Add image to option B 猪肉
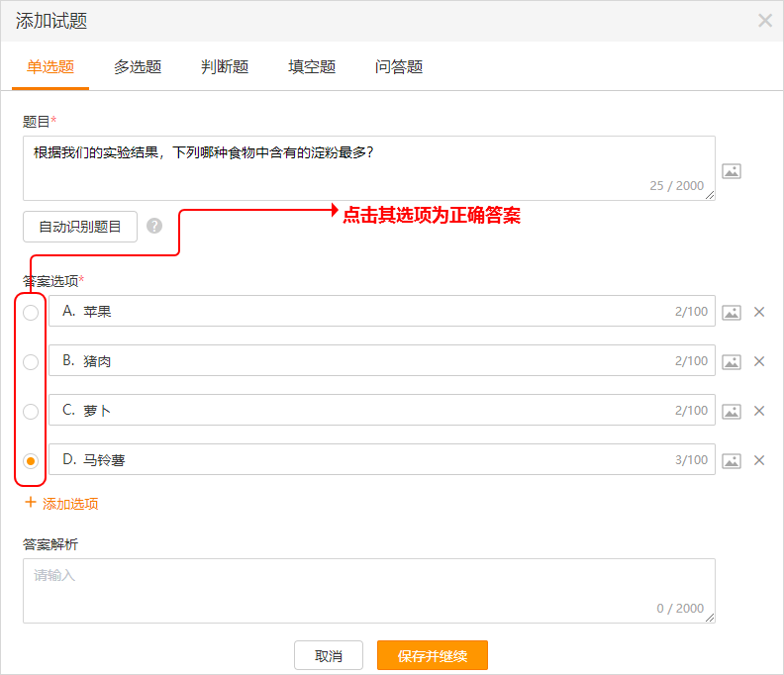 731,361
